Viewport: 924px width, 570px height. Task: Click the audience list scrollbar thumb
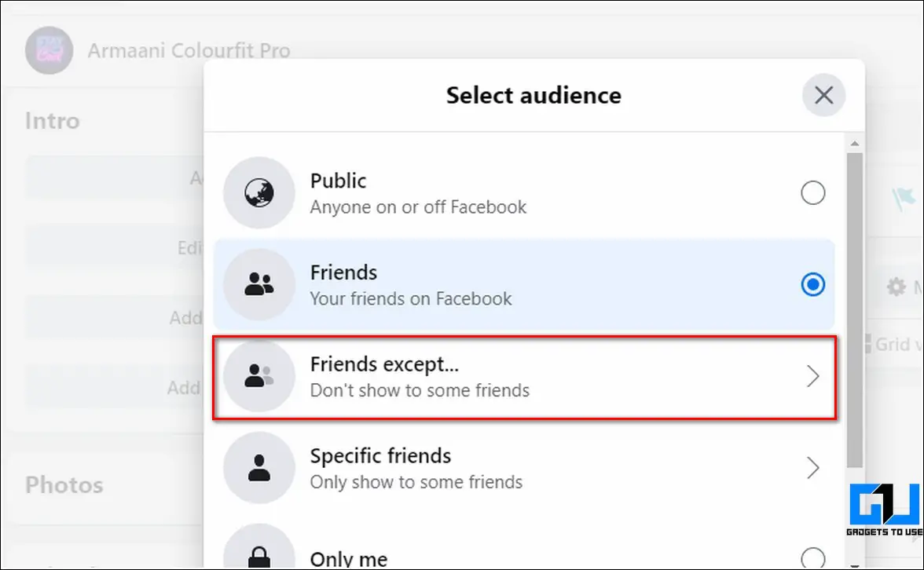[x=855, y=310]
